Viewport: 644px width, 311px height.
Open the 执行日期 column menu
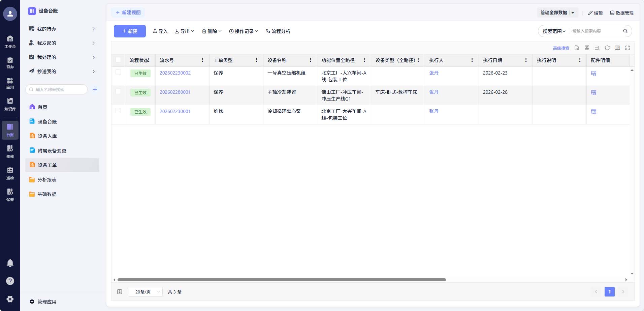coord(526,60)
